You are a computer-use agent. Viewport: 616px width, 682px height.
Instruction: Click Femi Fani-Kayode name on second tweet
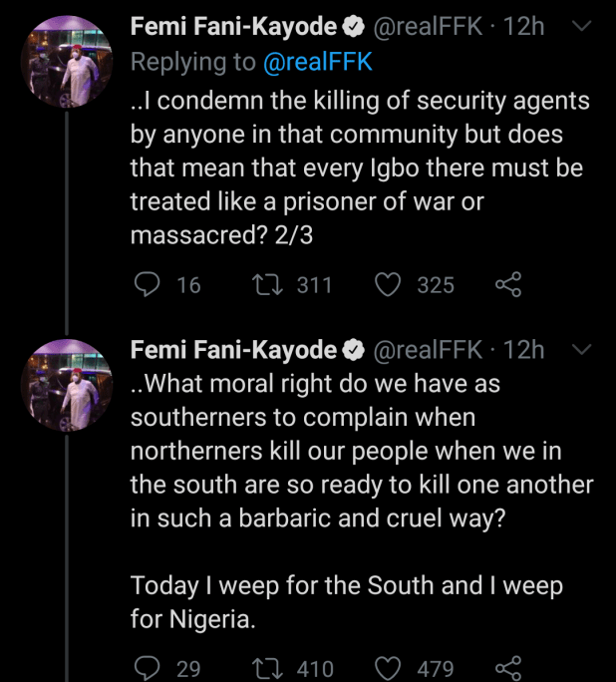click(233, 350)
